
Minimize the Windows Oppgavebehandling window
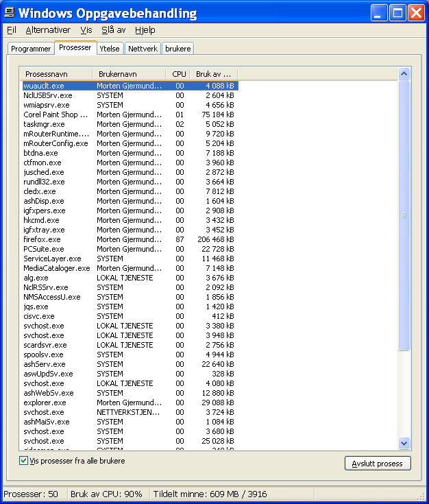point(378,13)
